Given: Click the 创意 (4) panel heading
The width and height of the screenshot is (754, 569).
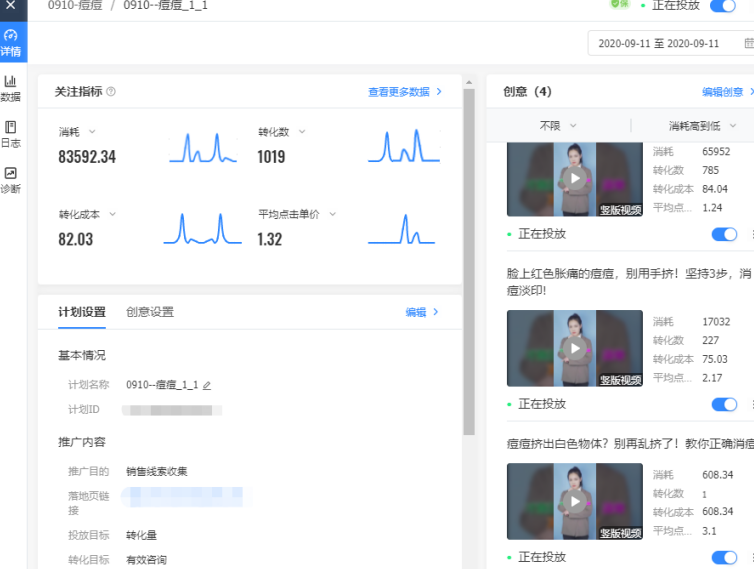Looking at the screenshot, I should 527,91.
